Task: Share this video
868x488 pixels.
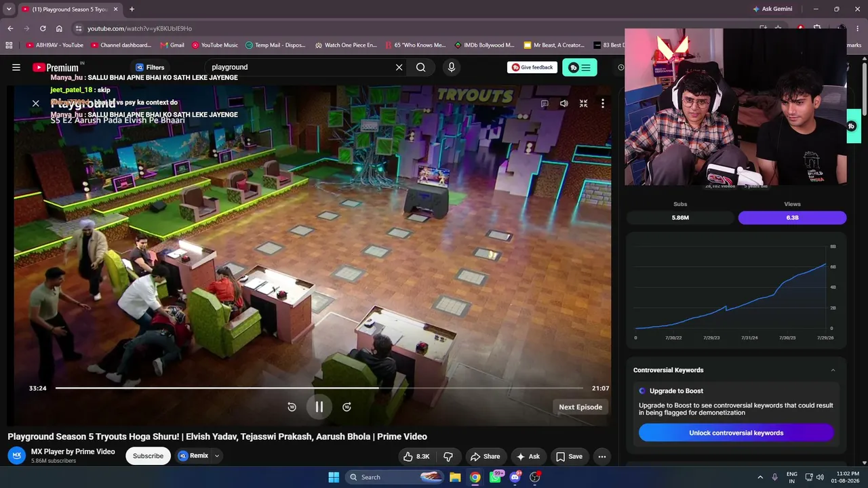Action: [486, 456]
